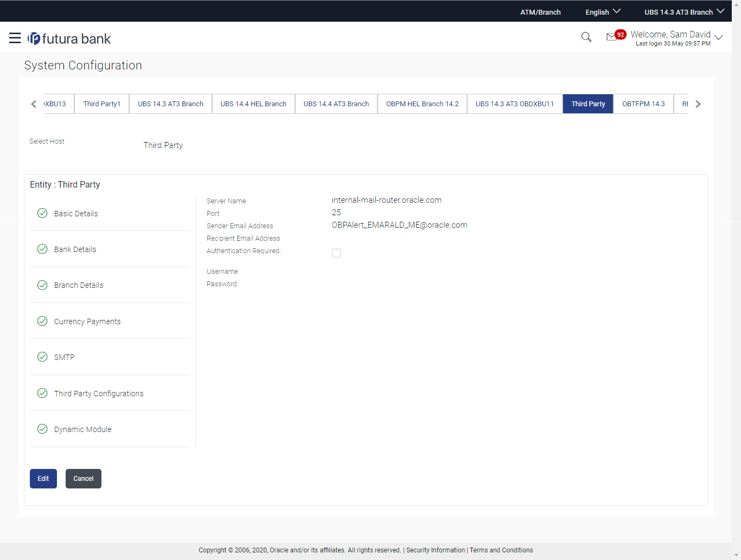
Task: Open the UBS 14.3 AT3 Branch entity dropdown
Action: (684, 12)
